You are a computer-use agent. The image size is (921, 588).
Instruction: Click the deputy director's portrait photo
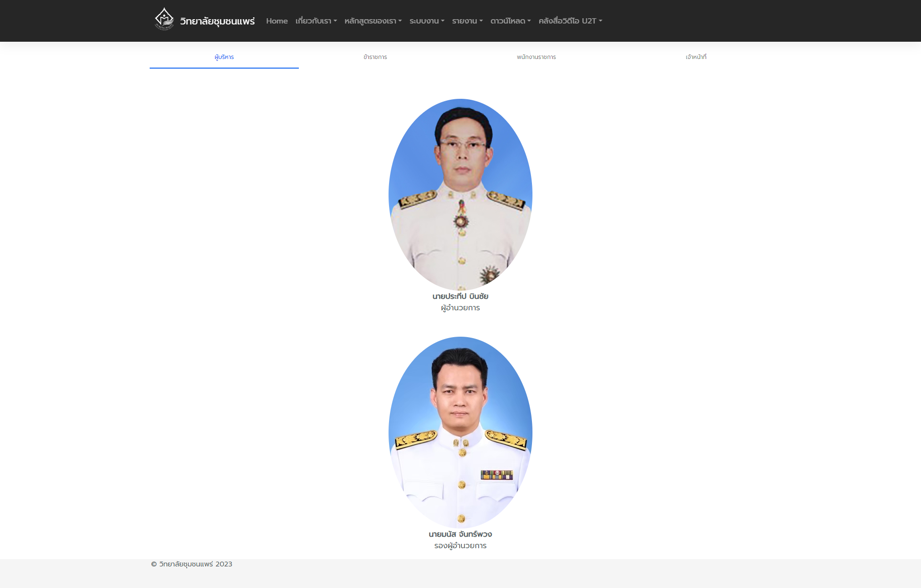460,432
